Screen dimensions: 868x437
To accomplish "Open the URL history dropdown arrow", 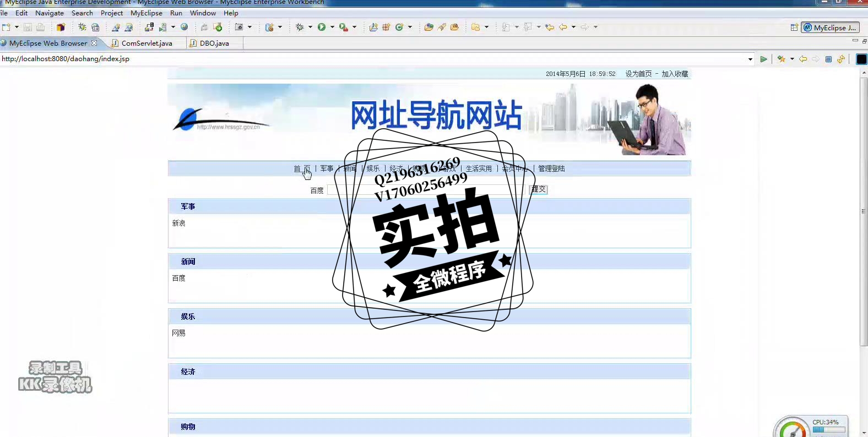I will [750, 59].
